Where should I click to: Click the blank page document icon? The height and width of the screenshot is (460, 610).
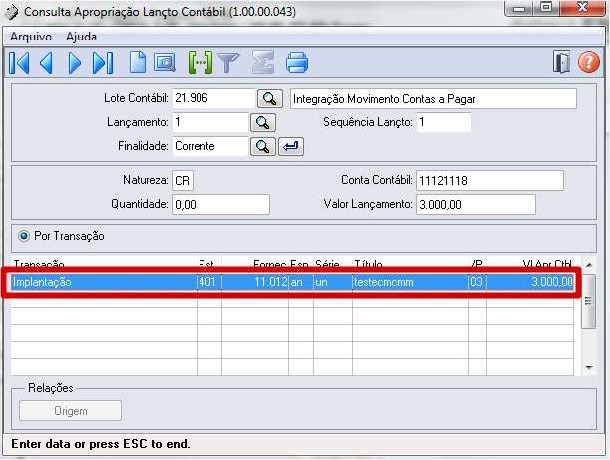pos(138,62)
